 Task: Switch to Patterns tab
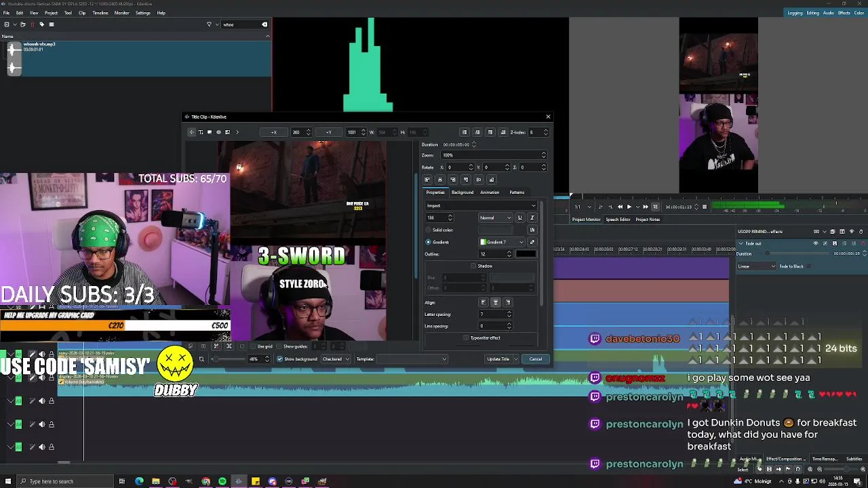pos(517,192)
